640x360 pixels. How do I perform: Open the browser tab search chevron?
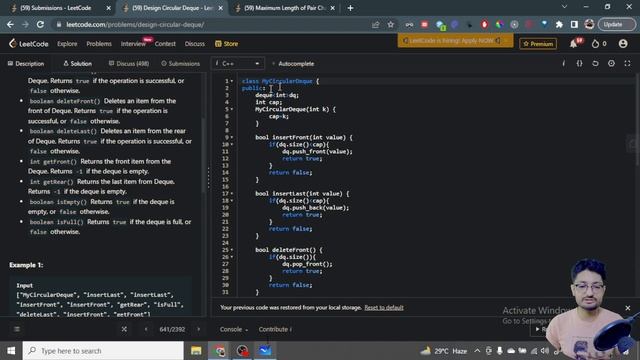pyautogui.click(x=564, y=7)
